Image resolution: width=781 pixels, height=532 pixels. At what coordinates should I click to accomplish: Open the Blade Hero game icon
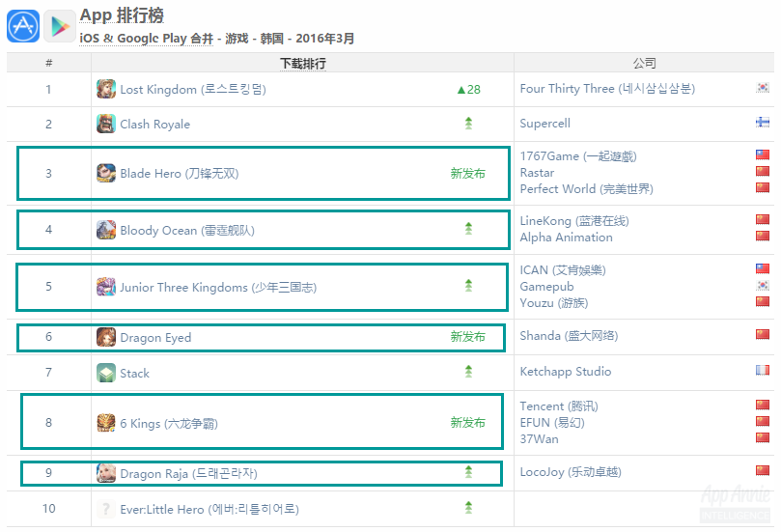[x=106, y=173]
